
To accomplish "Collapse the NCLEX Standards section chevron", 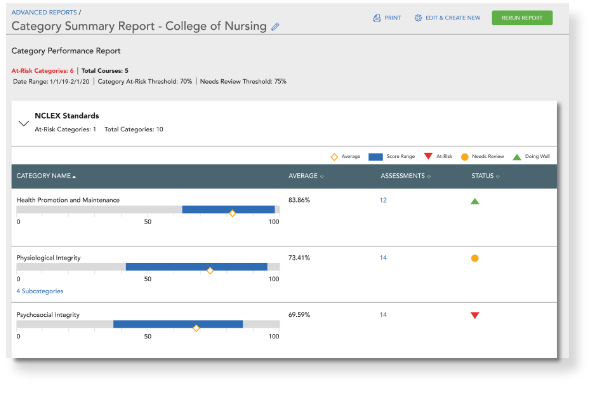I will point(23,123).
